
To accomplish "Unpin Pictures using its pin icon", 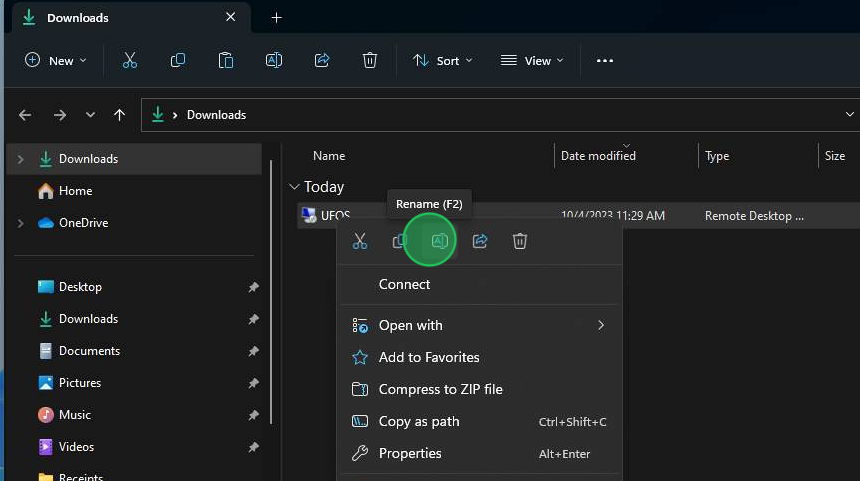I will [253, 383].
